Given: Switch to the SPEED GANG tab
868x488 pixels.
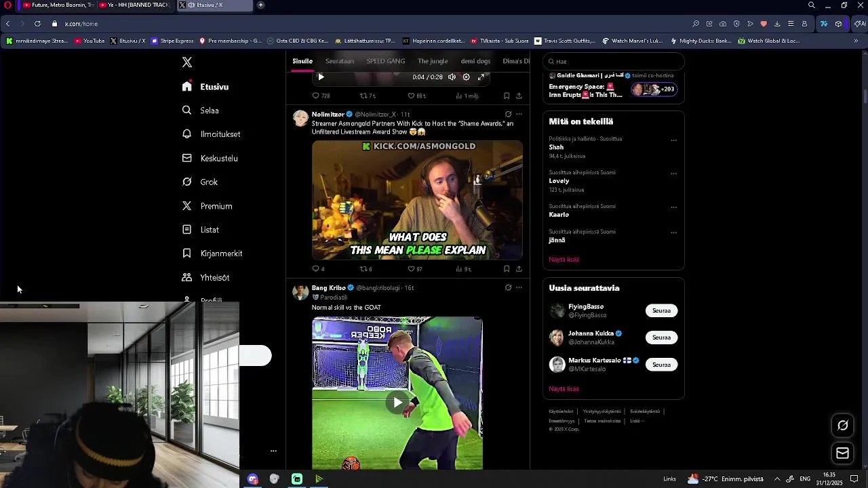Looking at the screenshot, I should pyautogui.click(x=386, y=61).
